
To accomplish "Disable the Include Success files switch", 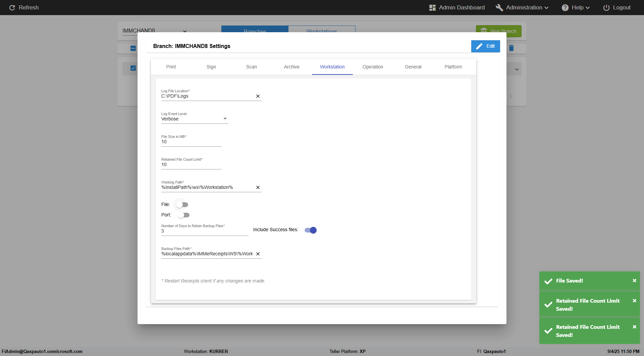I will tap(311, 230).
